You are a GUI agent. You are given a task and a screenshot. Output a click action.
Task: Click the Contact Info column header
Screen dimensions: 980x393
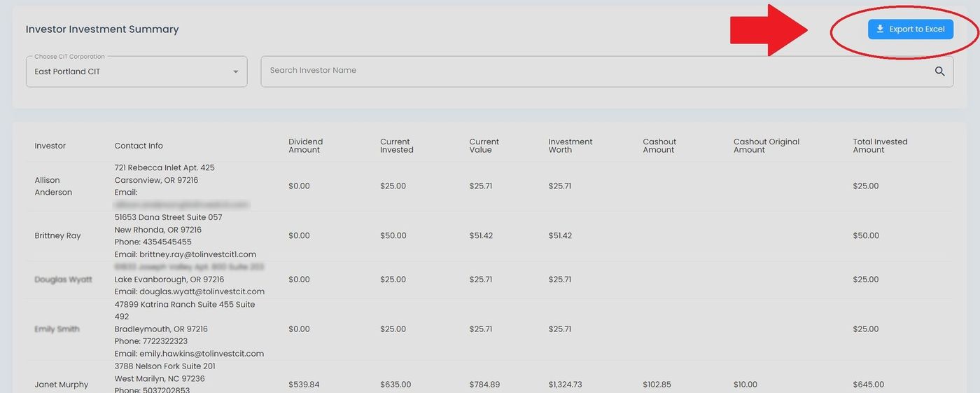[139, 146]
